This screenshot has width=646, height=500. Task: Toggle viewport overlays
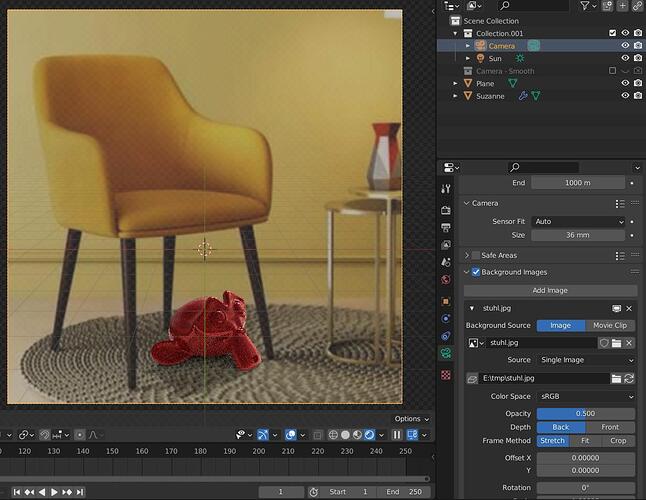[x=290, y=435]
